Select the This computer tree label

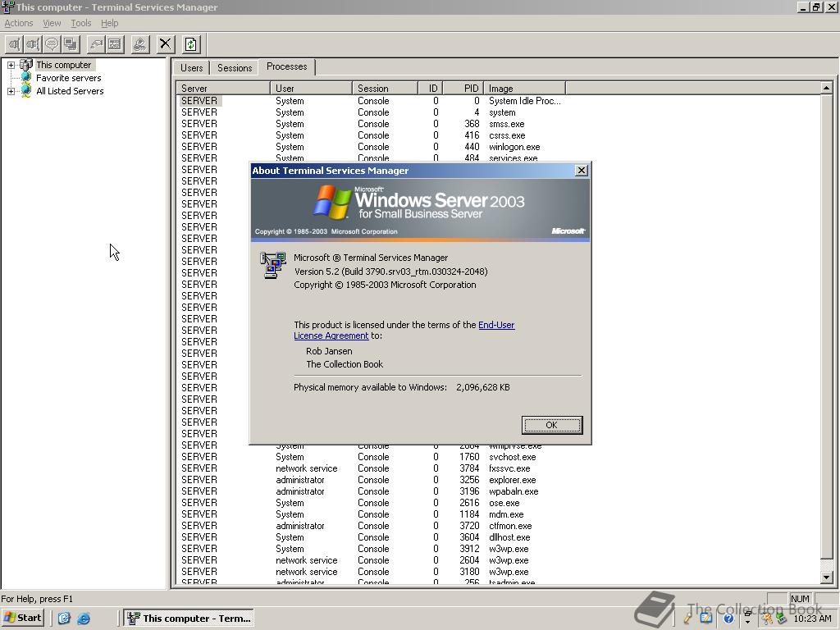tap(64, 65)
